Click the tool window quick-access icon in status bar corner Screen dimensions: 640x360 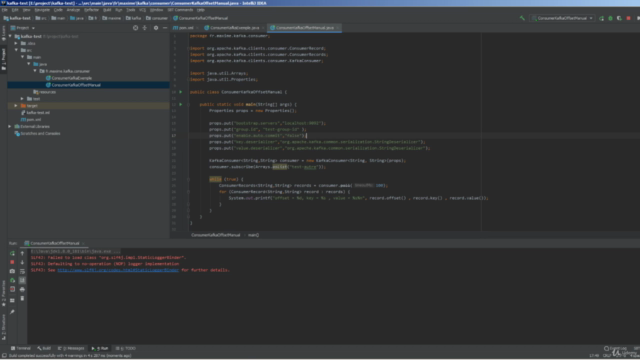coord(4,356)
